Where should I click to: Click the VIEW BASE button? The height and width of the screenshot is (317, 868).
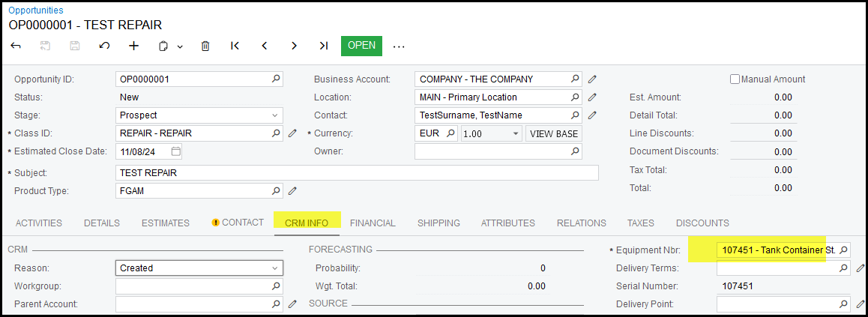point(554,133)
